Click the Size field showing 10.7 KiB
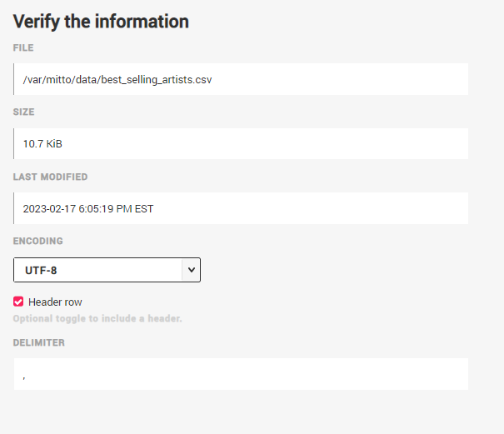 click(241, 143)
